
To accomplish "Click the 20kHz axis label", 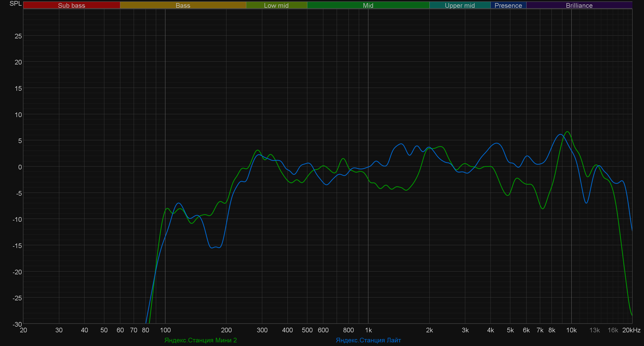I will click(631, 330).
